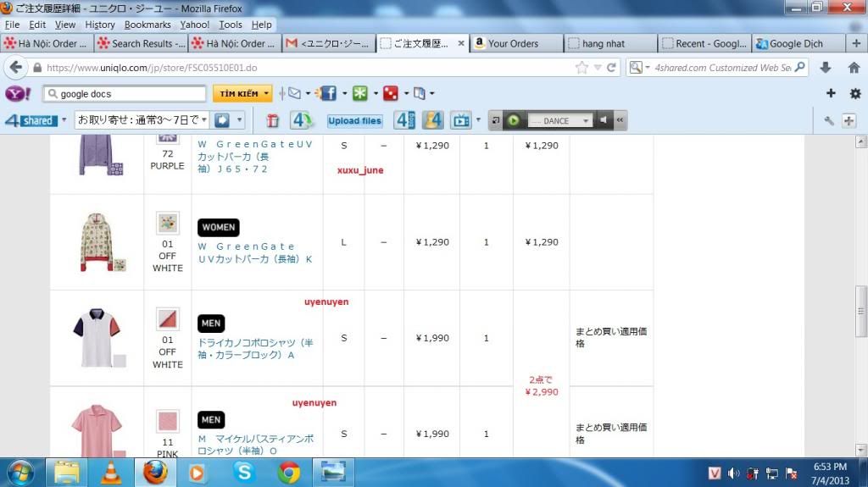
Task: Click the green asterisk toolbar icon
Action: tap(360, 93)
